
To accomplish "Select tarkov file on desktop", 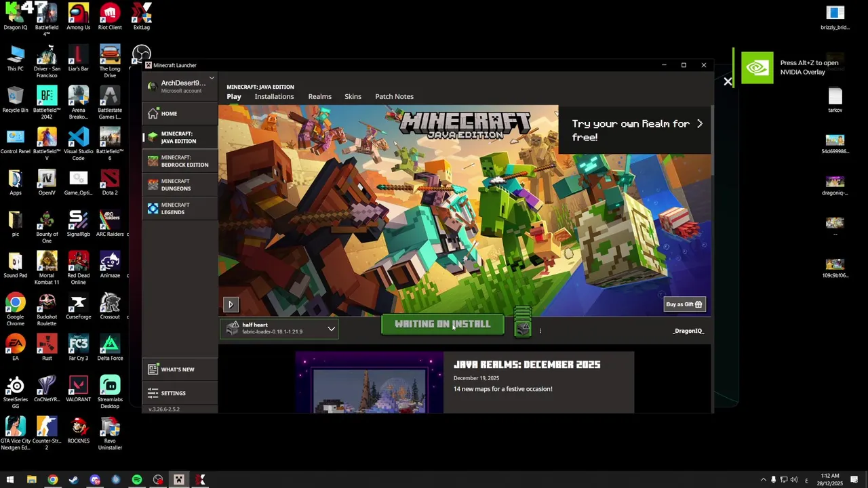I will (x=835, y=100).
